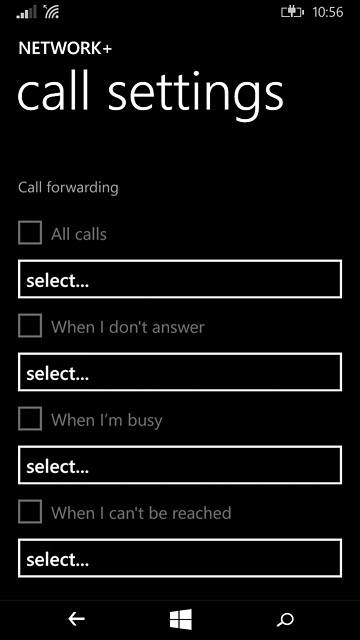Tap the 10:56 clock in status bar
The height and width of the screenshot is (640, 360).
tap(328, 13)
